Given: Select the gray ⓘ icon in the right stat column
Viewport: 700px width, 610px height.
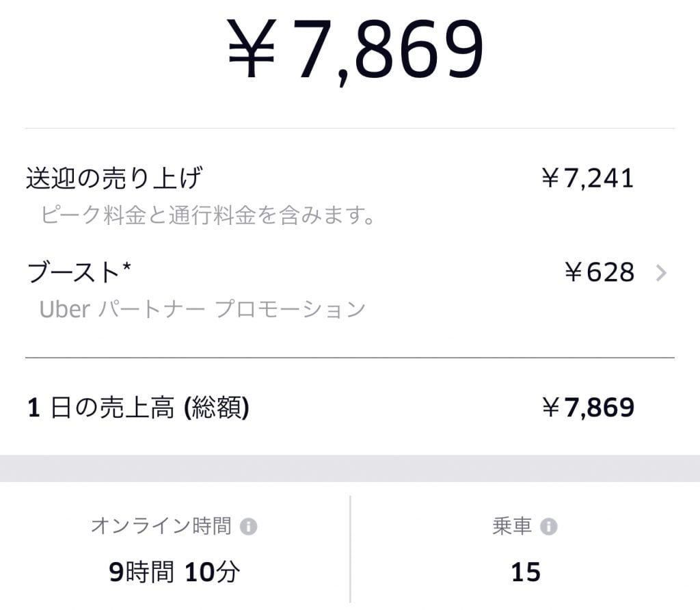Looking at the screenshot, I should pos(548,527).
